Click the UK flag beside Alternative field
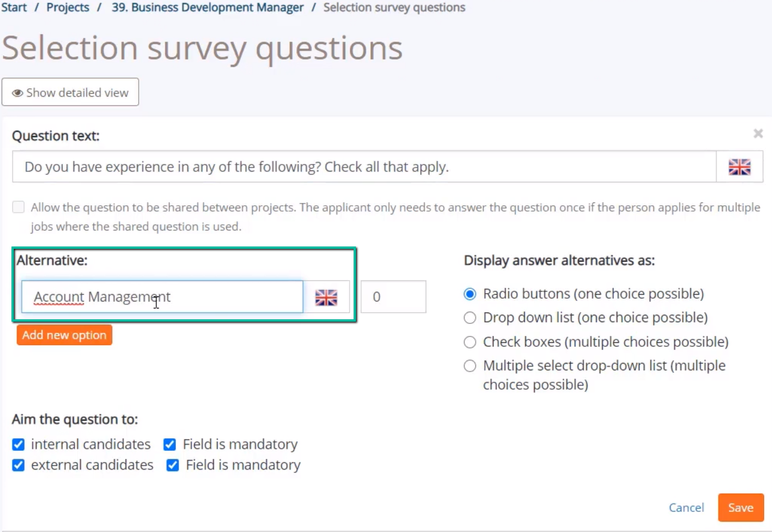The height and width of the screenshot is (532, 772). coord(326,297)
